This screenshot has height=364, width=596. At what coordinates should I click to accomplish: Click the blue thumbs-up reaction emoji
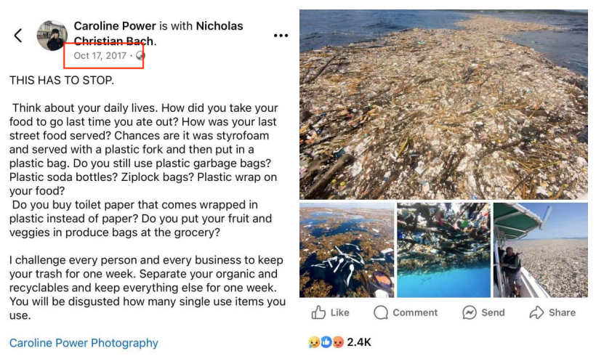326,341
